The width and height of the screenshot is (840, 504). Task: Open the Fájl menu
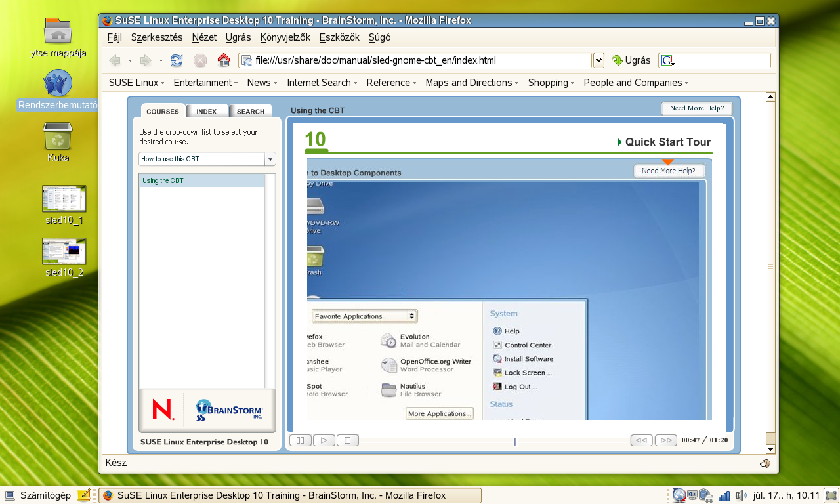pos(114,37)
